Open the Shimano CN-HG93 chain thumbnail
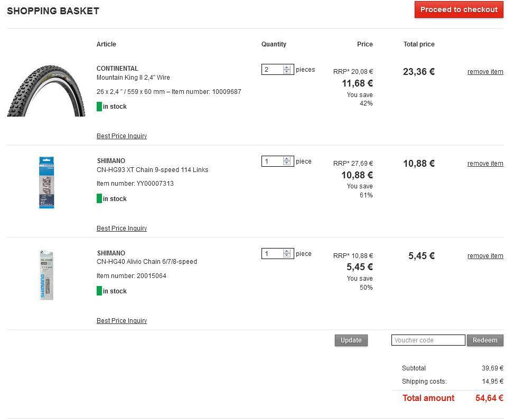514x420 pixels. point(46,183)
